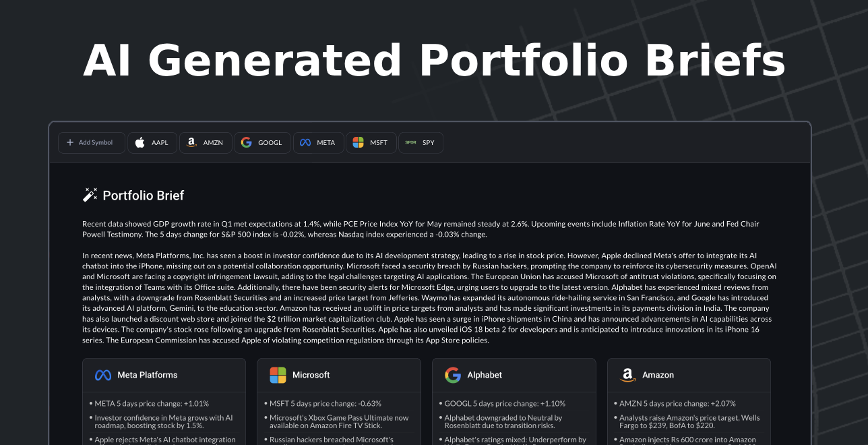
Task: Select the SPY symbol chip
Action: 421,143
